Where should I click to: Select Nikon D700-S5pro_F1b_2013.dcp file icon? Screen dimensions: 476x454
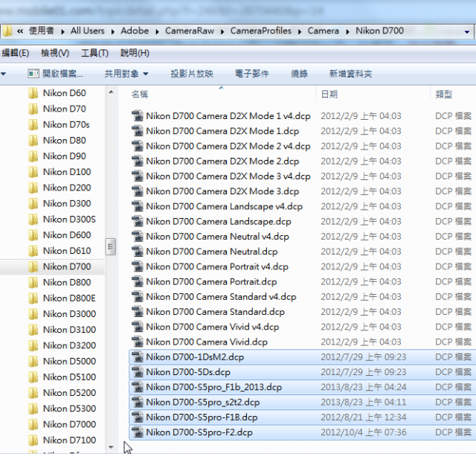tap(138, 388)
